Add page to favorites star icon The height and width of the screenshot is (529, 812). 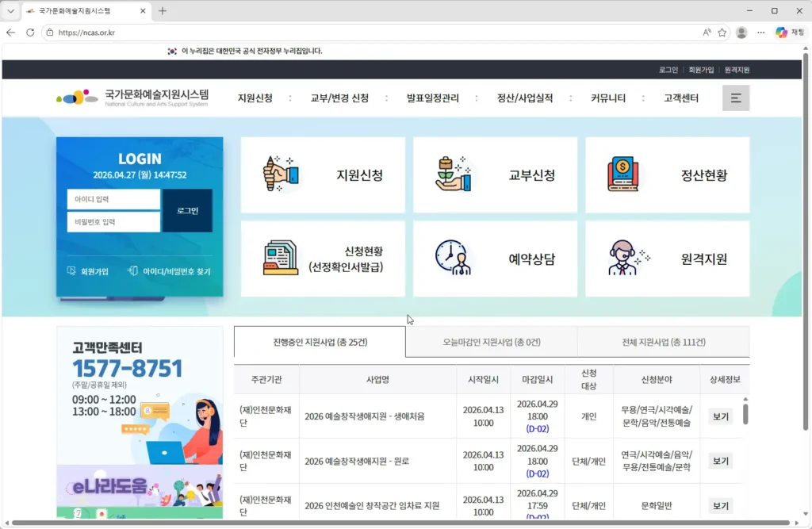[722, 33]
